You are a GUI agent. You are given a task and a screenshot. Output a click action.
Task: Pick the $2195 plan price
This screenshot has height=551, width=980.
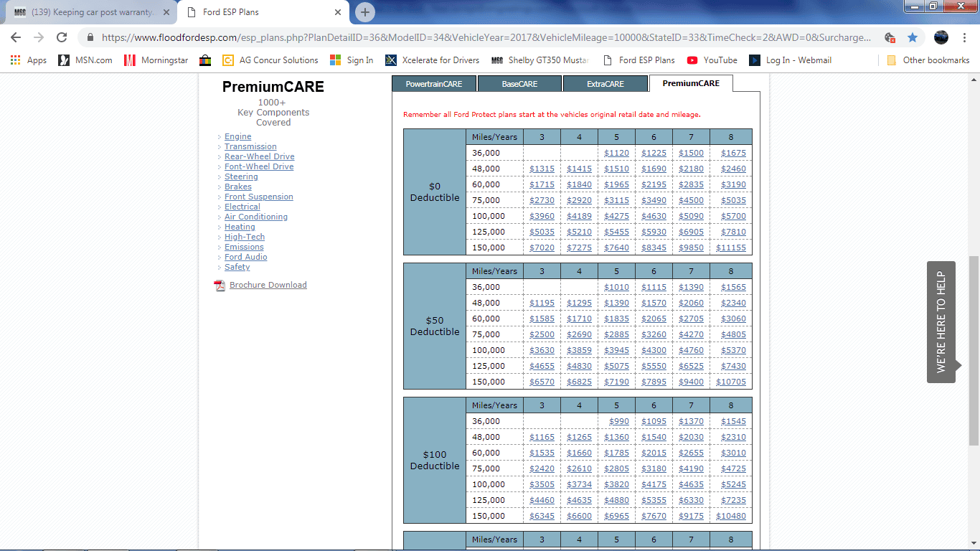[654, 184]
